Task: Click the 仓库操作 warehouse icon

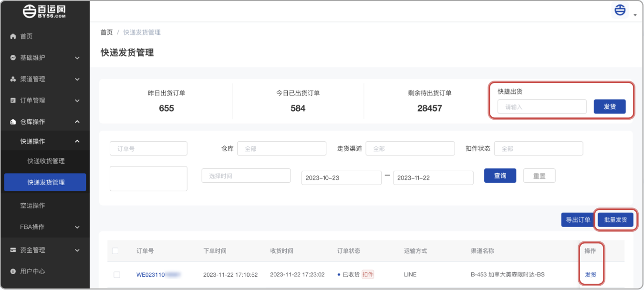Action: point(13,122)
